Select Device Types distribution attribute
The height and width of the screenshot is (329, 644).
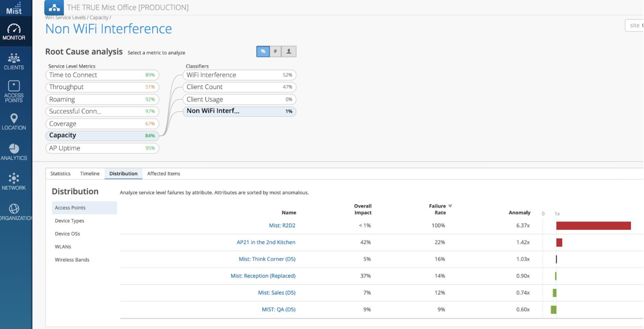click(70, 221)
